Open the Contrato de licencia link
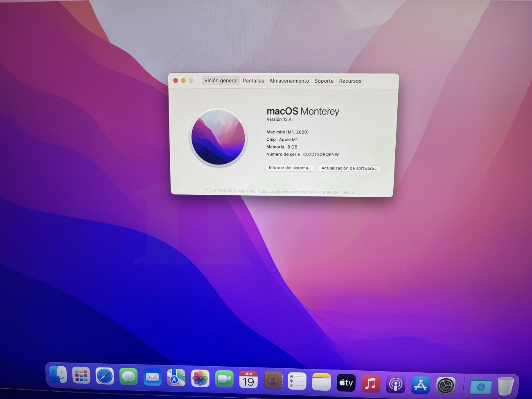The width and height of the screenshot is (532, 399). (335, 192)
